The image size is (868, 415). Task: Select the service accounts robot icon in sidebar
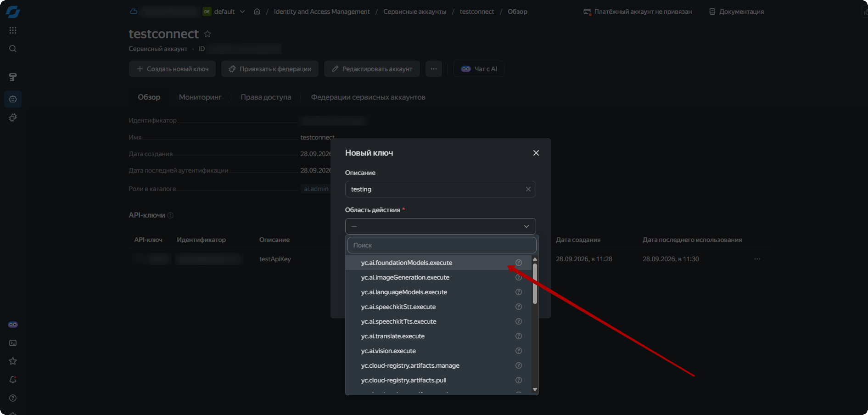(13, 99)
